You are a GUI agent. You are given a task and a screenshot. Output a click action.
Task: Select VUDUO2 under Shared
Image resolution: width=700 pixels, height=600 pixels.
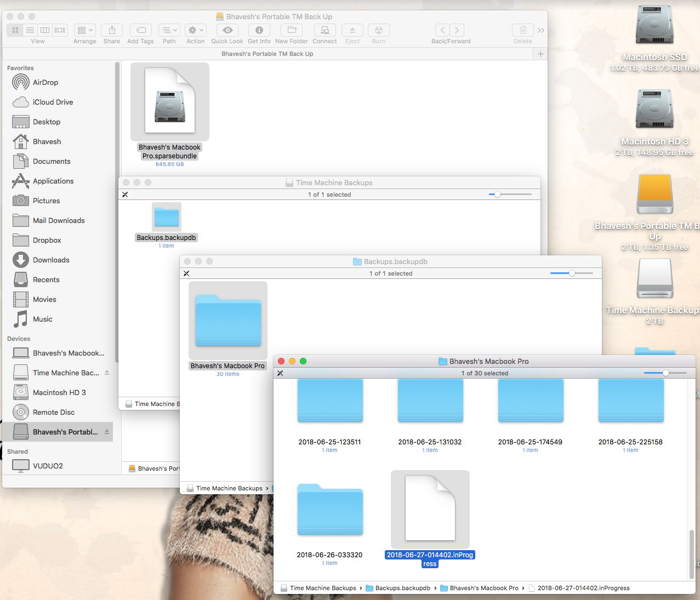pyautogui.click(x=59, y=466)
